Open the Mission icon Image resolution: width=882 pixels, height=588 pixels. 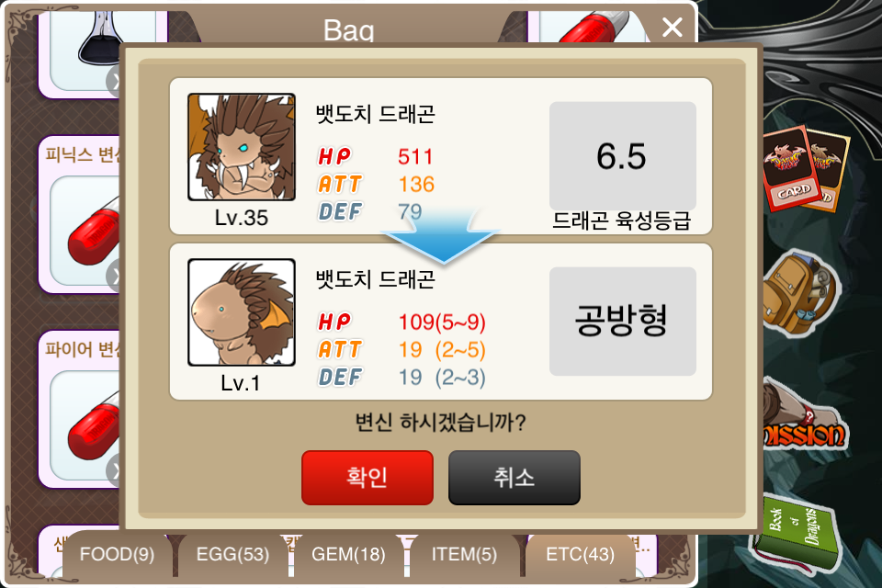[805, 421]
